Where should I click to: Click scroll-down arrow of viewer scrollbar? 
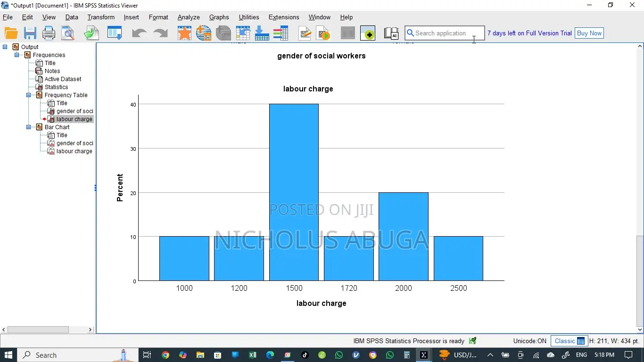tap(640, 329)
